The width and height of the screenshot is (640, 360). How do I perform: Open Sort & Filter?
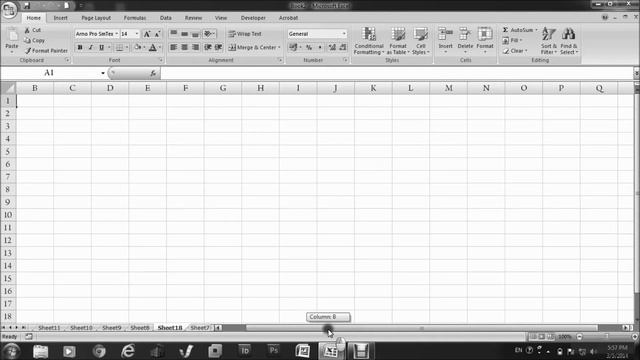[x=549, y=41]
